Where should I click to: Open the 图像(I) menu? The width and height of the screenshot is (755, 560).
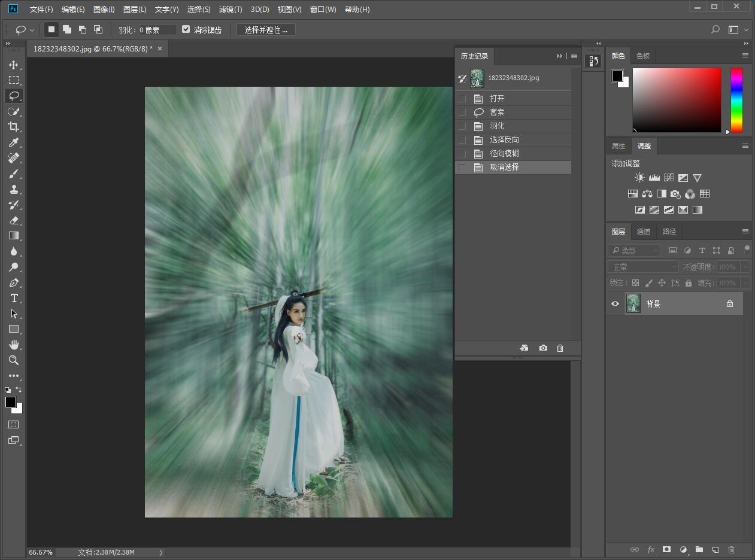[104, 10]
